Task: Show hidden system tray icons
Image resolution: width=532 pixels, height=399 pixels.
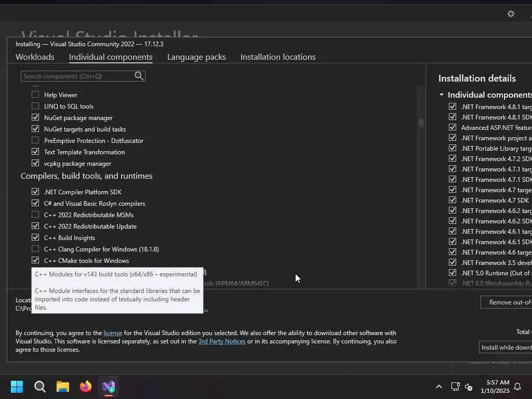Action: [x=438, y=387]
